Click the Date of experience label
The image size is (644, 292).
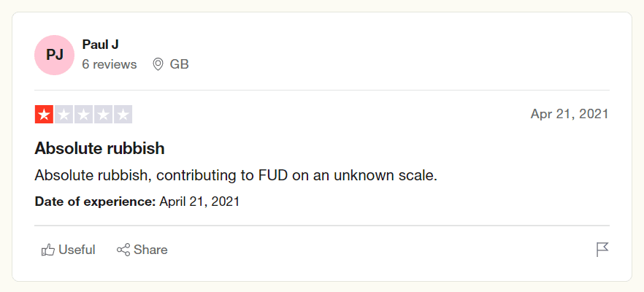coord(95,201)
